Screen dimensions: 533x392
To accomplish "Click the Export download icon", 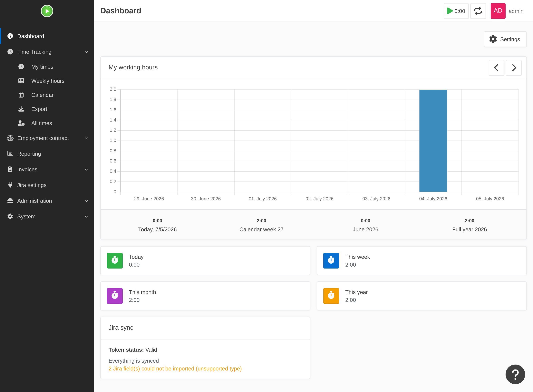I will (21, 109).
